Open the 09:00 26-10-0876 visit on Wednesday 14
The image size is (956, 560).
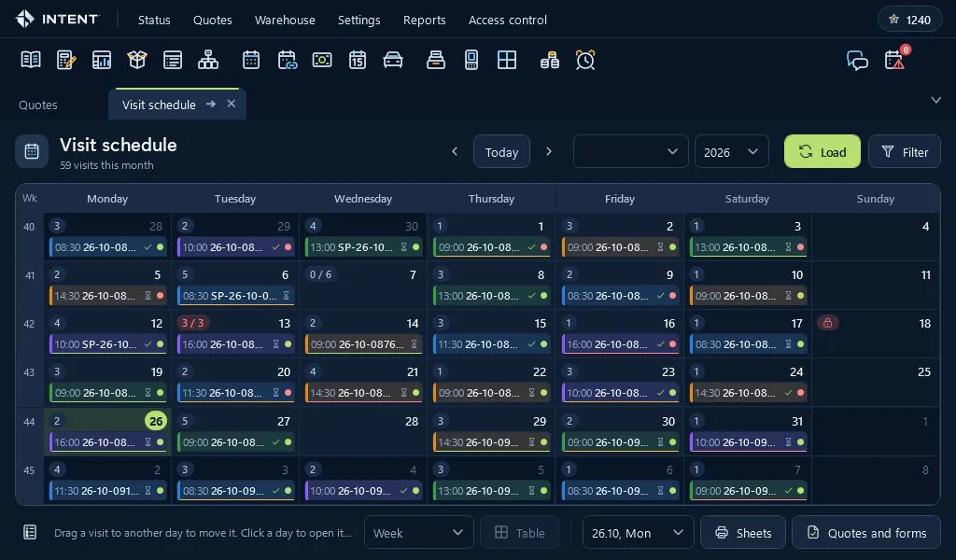tap(363, 344)
